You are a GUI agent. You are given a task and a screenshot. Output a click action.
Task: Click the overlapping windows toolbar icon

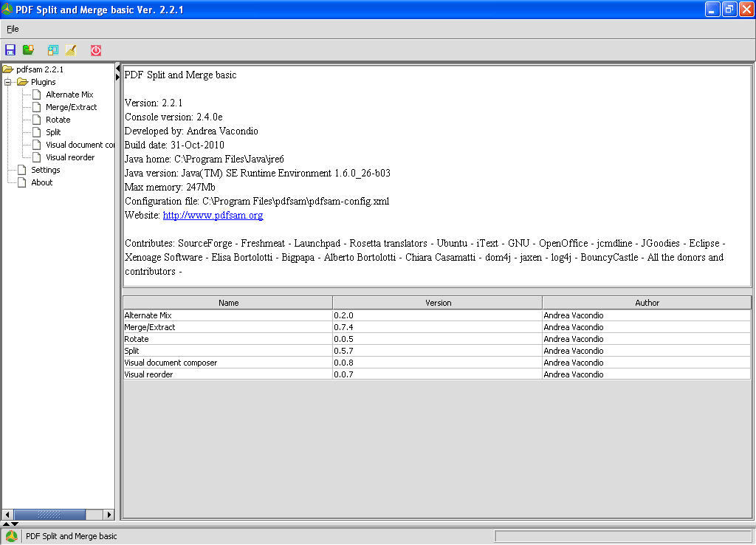[52, 50]
